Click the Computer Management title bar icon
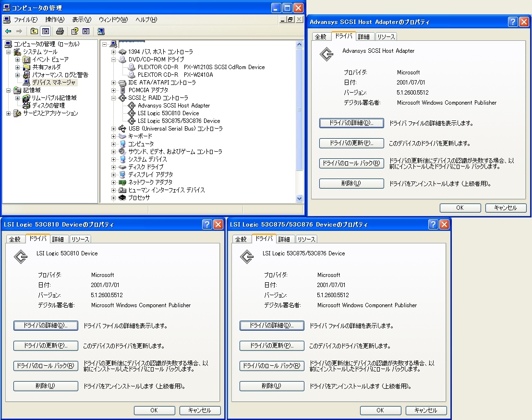Image resolution: width=532 pixels, height=420 pixels. click(6, 8)
